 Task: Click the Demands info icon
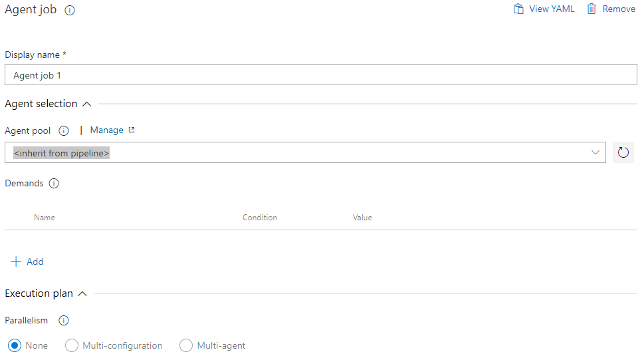click(54, 184)
